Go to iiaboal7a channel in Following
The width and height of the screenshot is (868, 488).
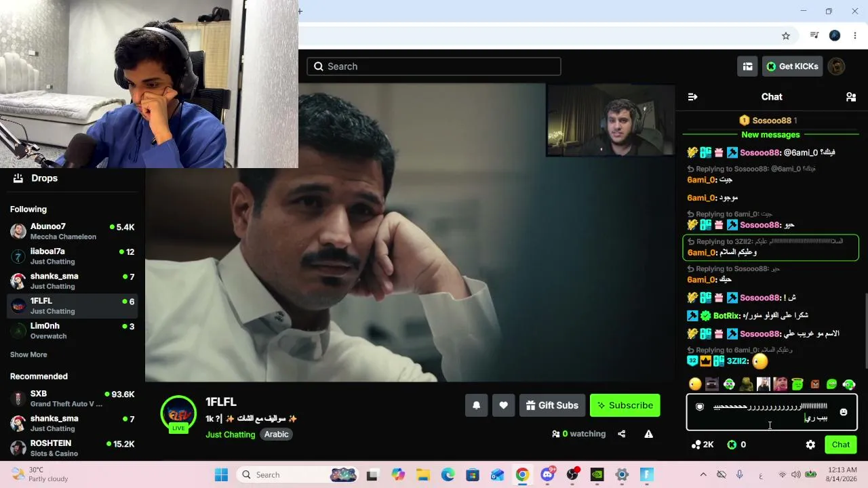pos(73,256)
